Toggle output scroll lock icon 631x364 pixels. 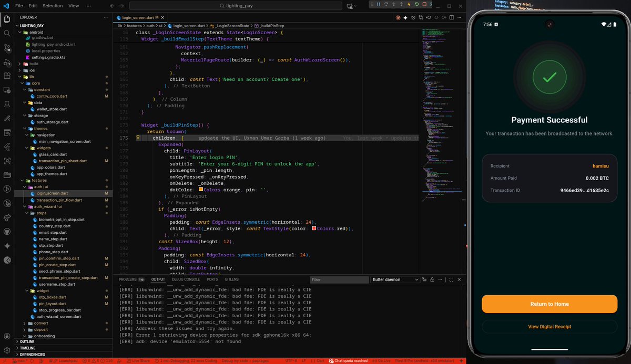[432, 279]
